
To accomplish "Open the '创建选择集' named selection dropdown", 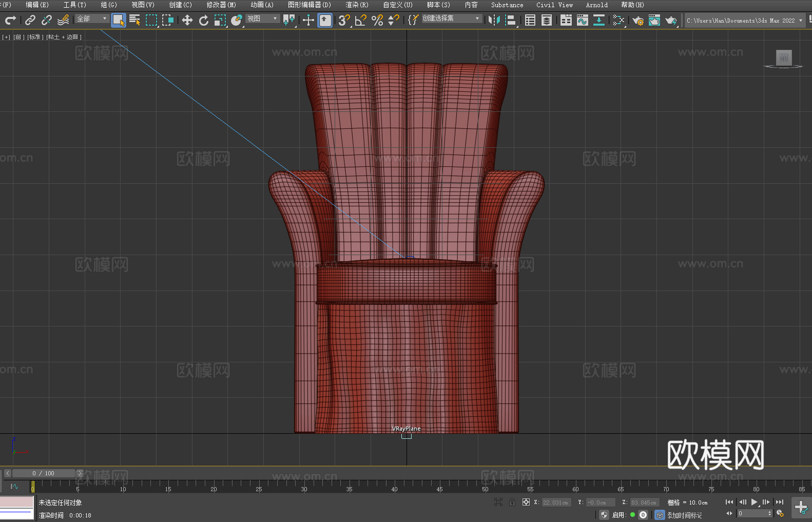I will (x=451, y=18).
